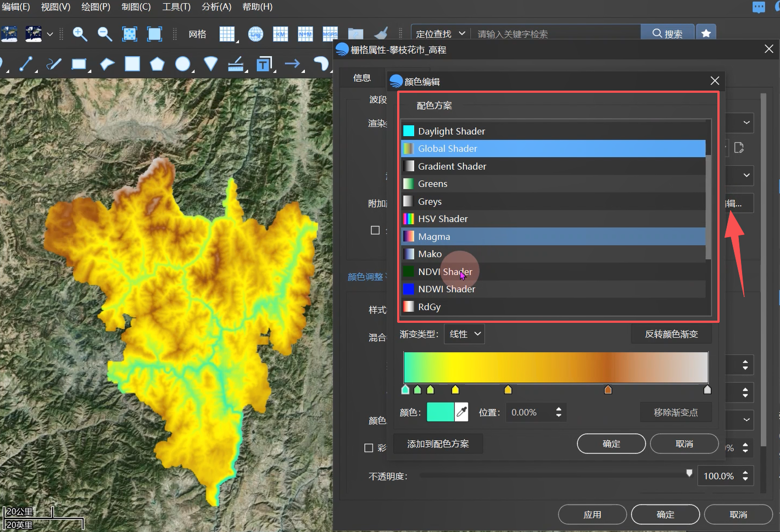The image size is (780, 532).
Task: Toggle the checkbox below 附加 label
Action: (375, 230)
